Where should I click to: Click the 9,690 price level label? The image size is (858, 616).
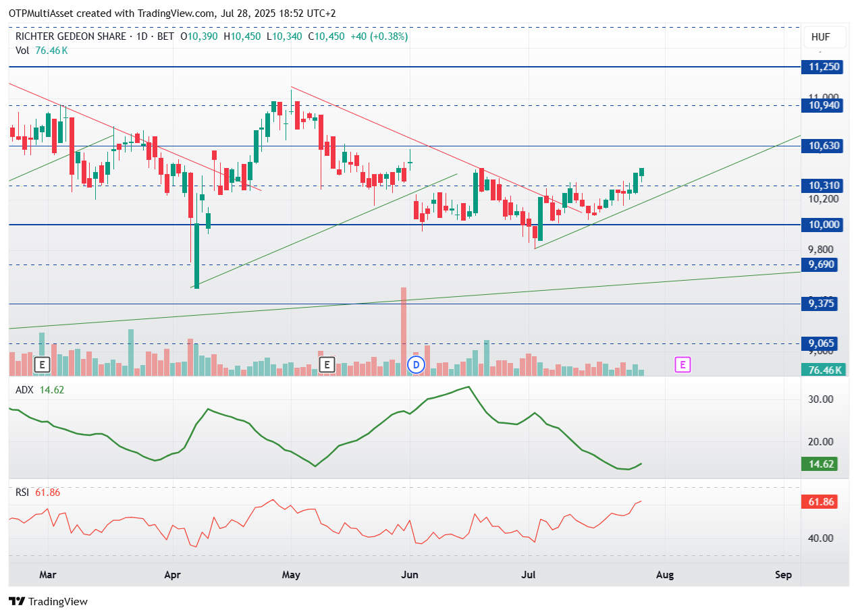tap(820, 264)
